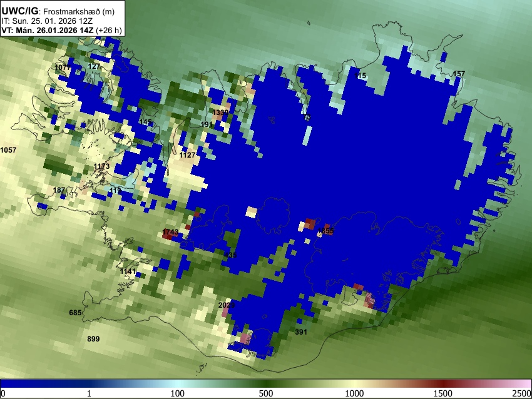Click the legend tick label 0
532x399 pixels.
(x=3, y=393)
